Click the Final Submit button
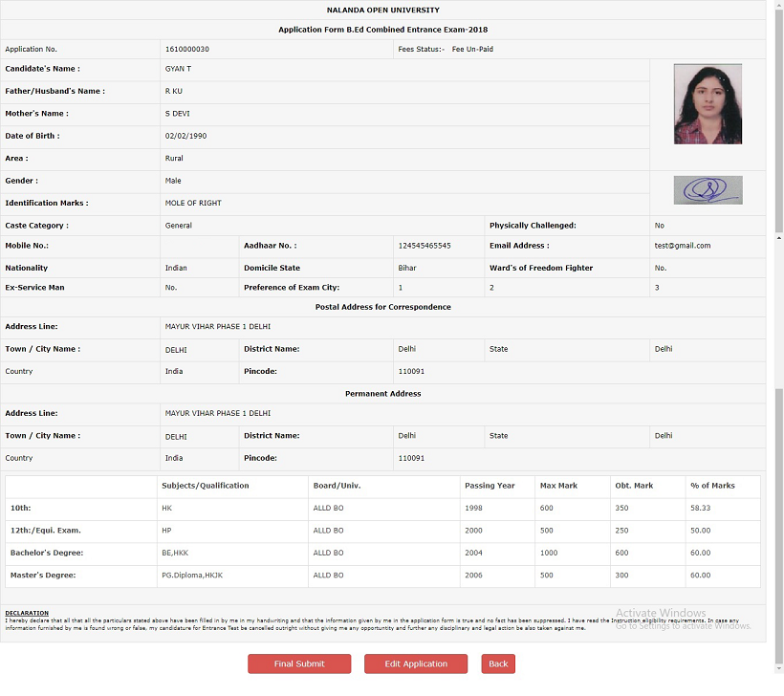The height and width of the screenshot is (696, 784). 299,663
